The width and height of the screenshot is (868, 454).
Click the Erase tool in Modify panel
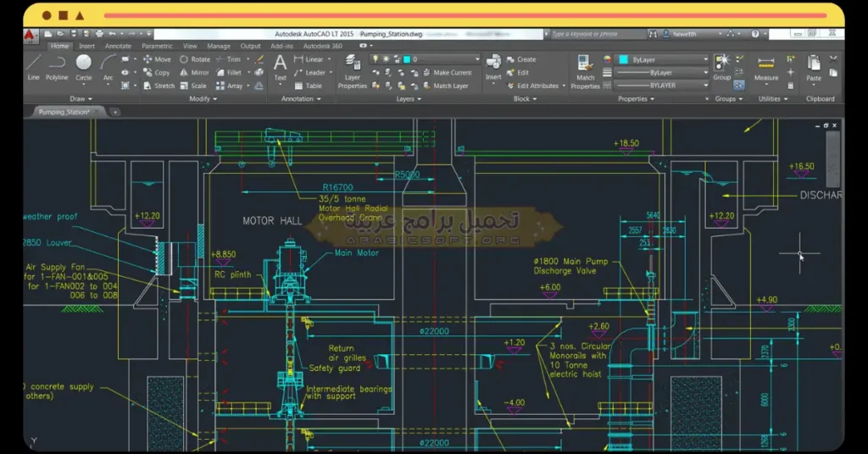click(x=259, y=60)
